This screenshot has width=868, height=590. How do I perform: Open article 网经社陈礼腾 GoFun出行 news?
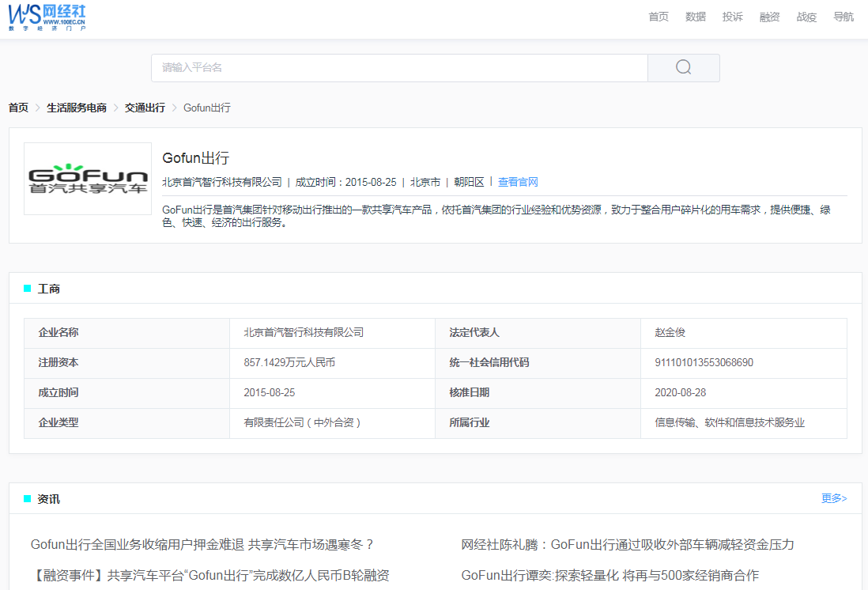pyautogui.click(x=628, y=545)
